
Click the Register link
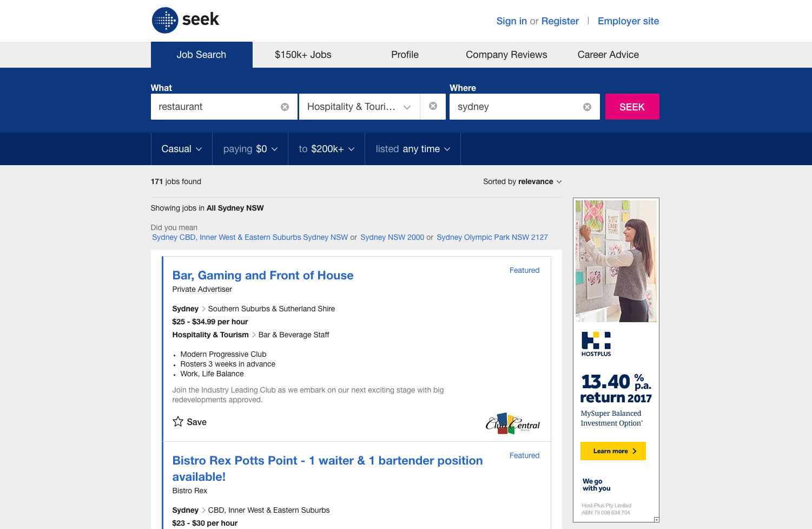[560, 21]
